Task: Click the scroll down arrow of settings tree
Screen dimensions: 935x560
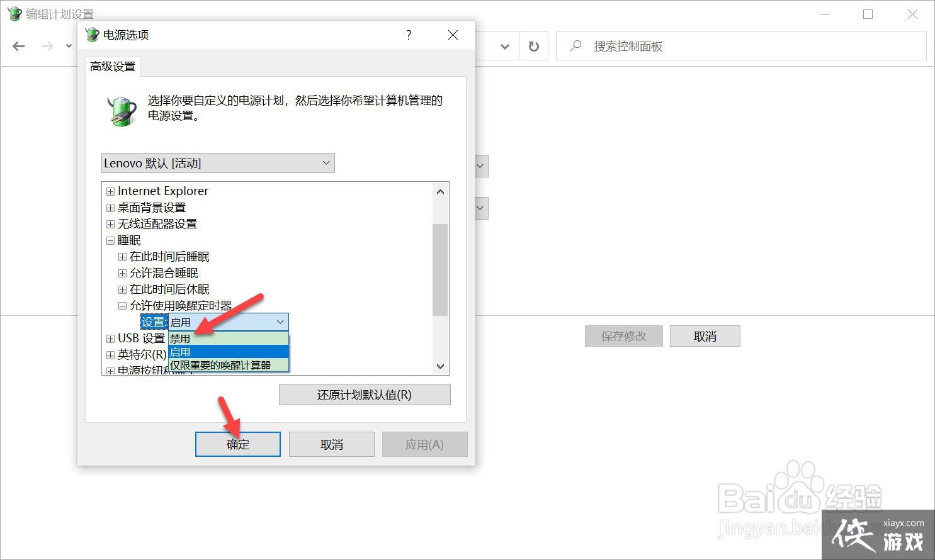Action: pos(440,366)
